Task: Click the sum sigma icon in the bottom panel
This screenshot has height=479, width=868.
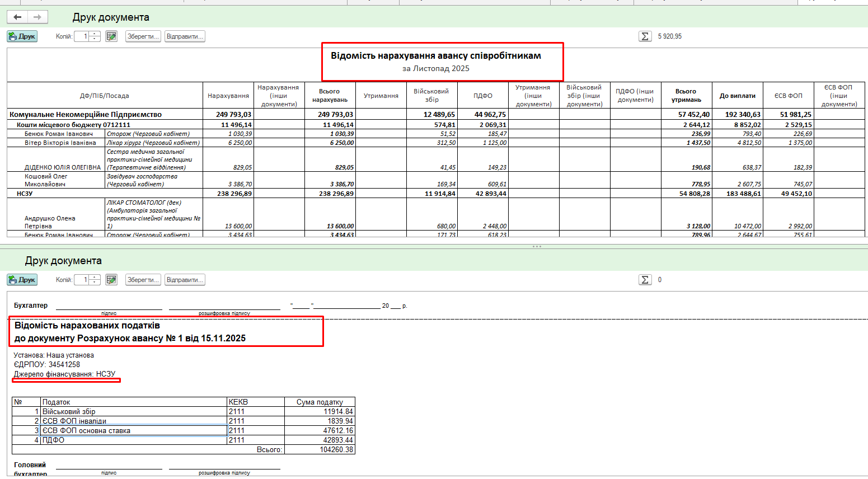Action: 645,280
